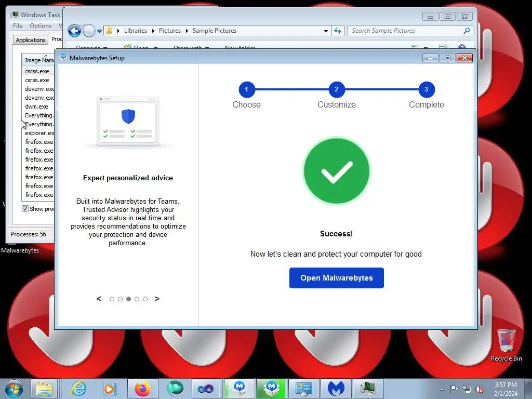Toggle Show processes from all users checkbox
The height and width of the screenshot is (399, 532).
click(25, 209)
